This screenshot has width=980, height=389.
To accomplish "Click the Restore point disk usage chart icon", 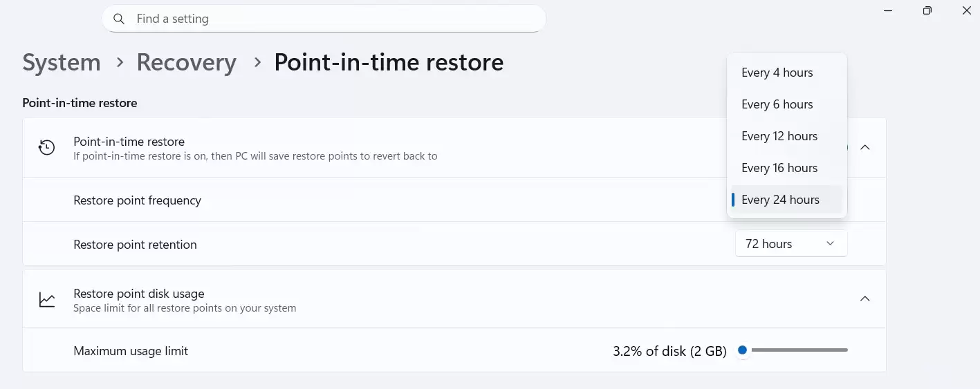I will (x=47, y=299).
